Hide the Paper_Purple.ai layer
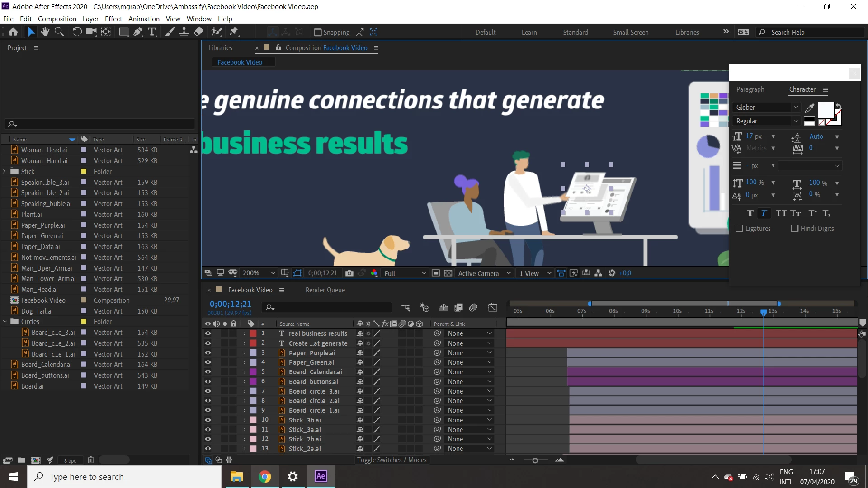 pos(208,353)
